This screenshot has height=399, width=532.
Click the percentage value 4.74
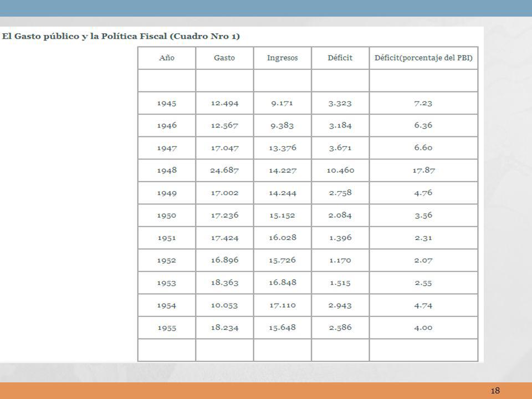pyautogui.click(x=423, y=305)
